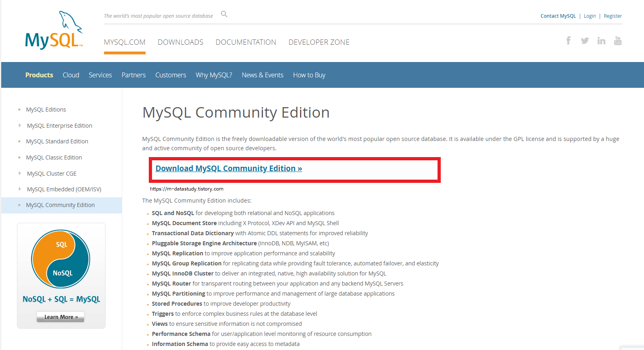
Task: Open MySQL Cluster CGE in sidebar
Action: pyautogui.click(x=52, y=174)
